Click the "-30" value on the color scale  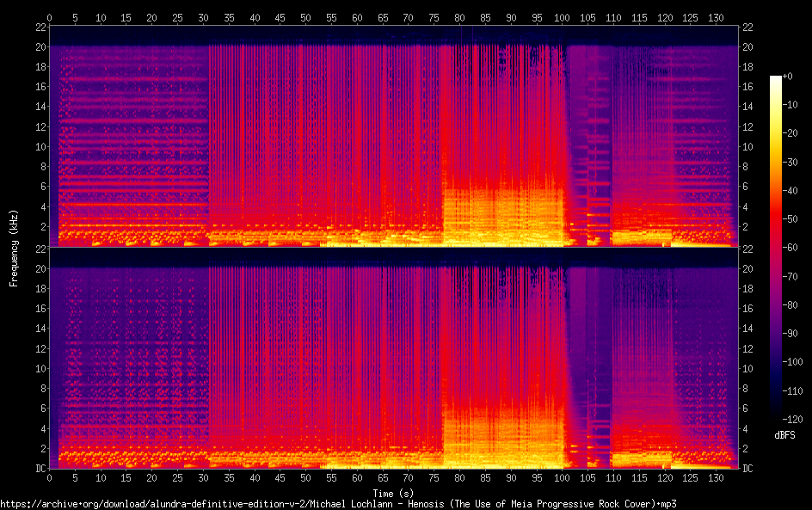click(x=790, y=162)
